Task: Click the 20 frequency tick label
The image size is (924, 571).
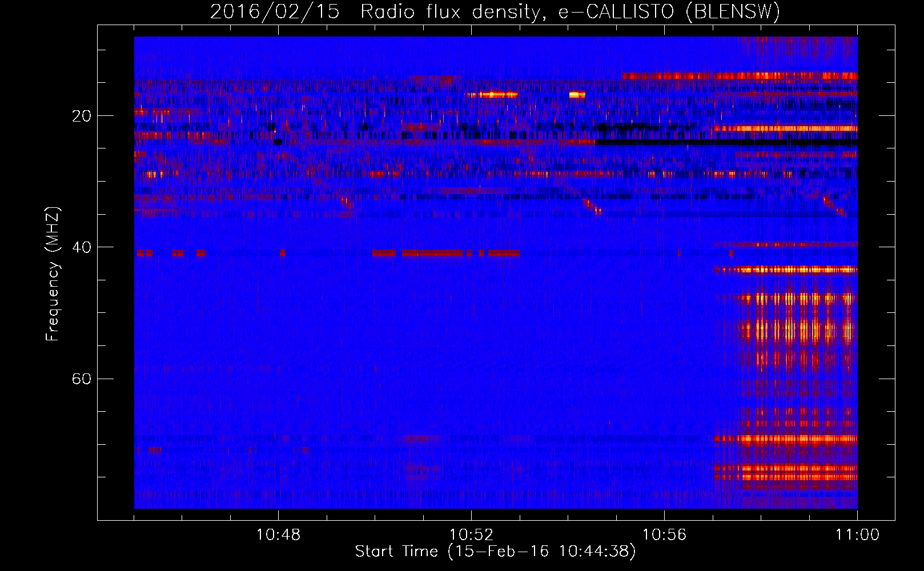Action: coord(81,116)
